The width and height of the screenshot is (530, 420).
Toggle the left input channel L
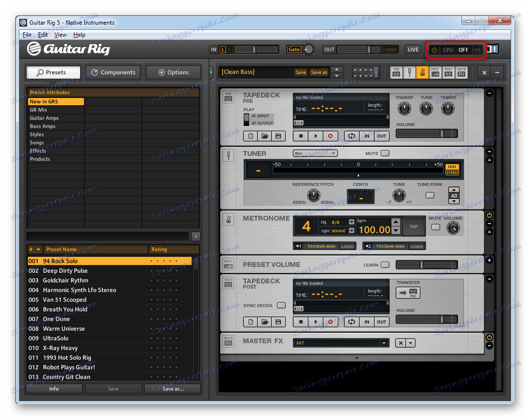point(223,50)
